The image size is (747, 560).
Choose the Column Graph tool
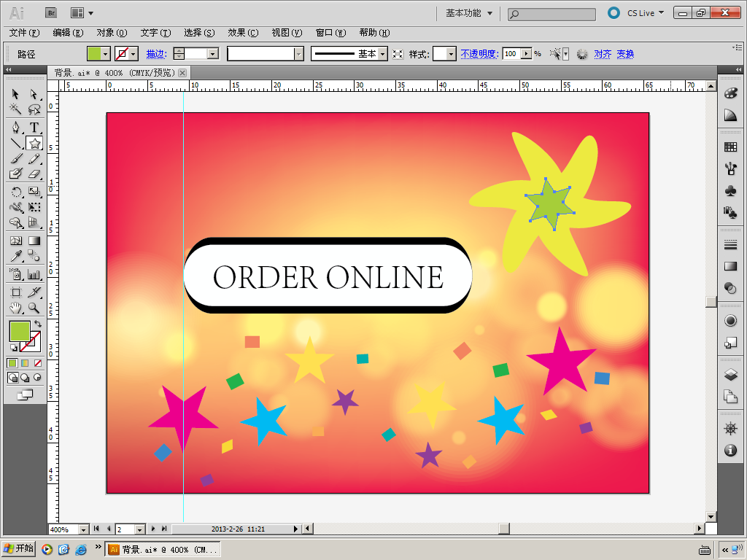coord(34,274)
